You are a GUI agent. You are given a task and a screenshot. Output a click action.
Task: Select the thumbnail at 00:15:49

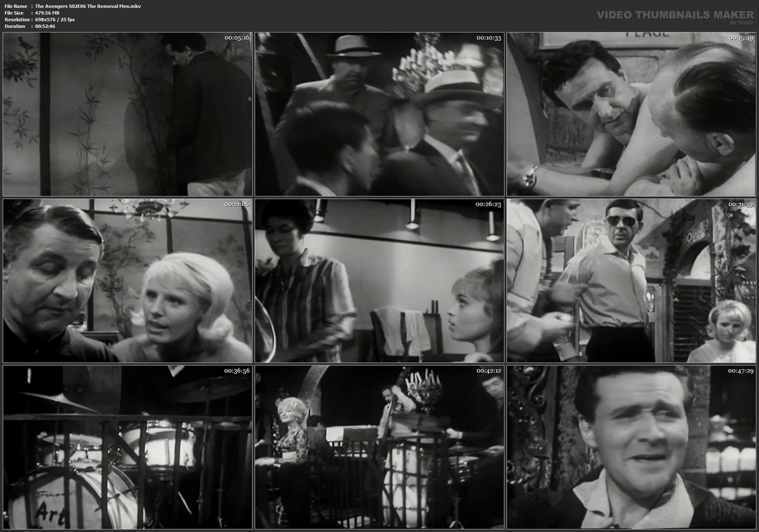(x=631, y=114)
